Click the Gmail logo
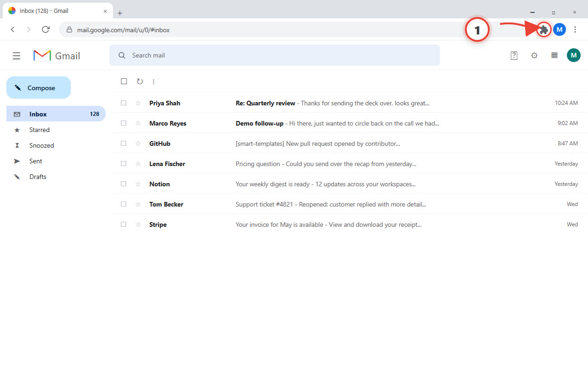 57,56
